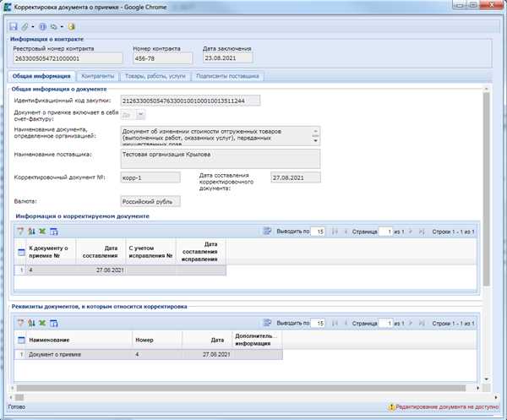
Task: Click up arrow in Наименование документа text area
Action: (315, 131)
